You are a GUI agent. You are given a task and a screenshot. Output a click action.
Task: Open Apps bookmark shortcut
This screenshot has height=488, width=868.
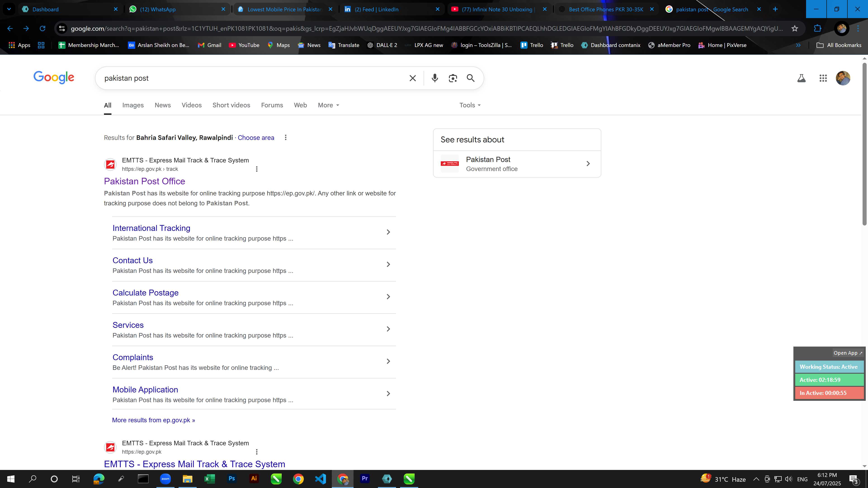pyautogui.click(x=19, y=45)
